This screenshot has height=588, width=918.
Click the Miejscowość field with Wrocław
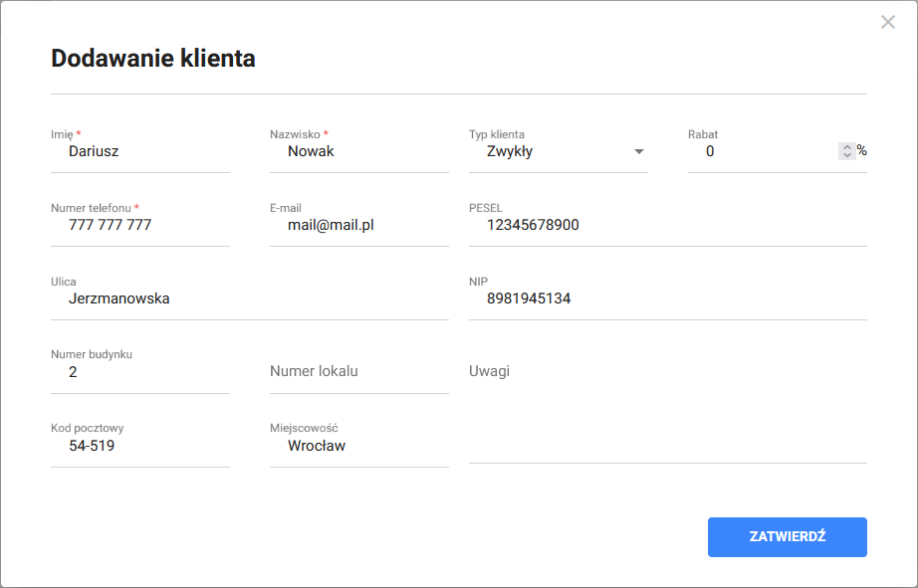pos(358,446)
